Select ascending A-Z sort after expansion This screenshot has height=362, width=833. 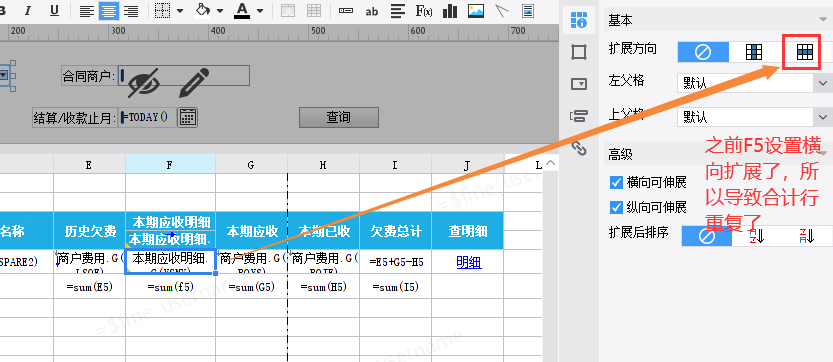point(756,235)
